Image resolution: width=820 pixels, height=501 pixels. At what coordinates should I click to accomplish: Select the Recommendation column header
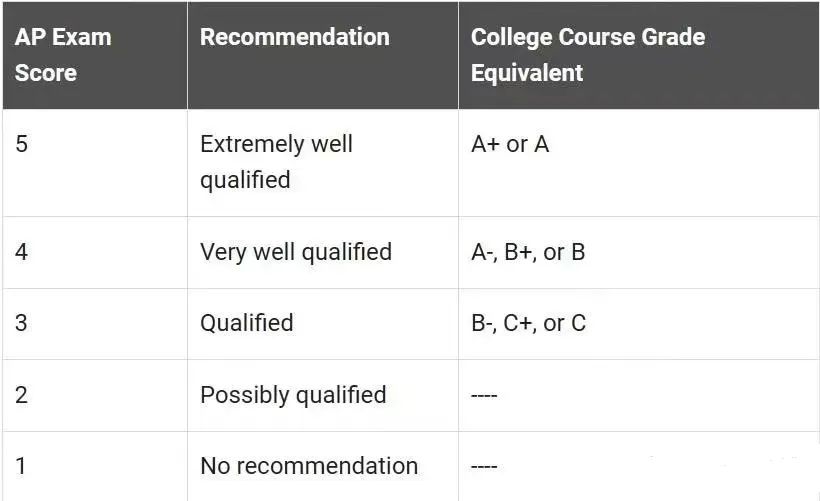click(x=323, y=55)
